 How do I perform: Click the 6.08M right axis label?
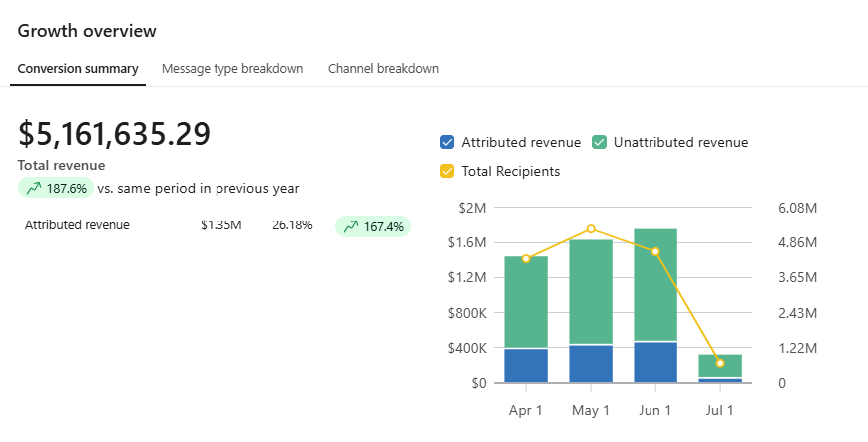pyautogui.click(x=798, y=208)
